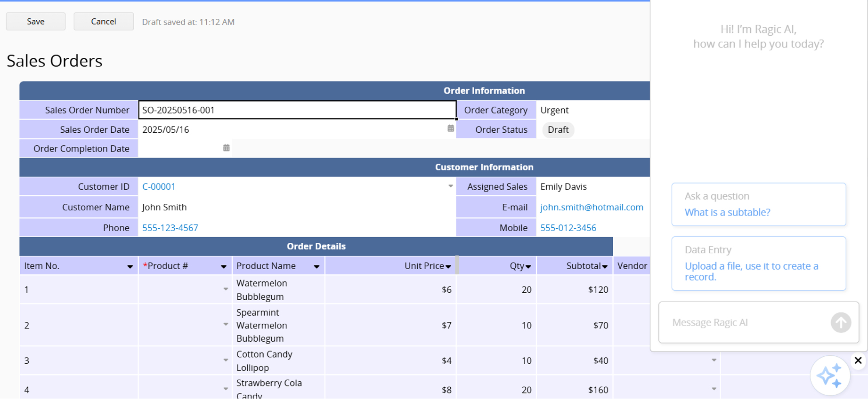Expand Product # dropdown for item 3
The height and width of the screenshot is (400, 868).
pyautogui.click(x=226, y=360)
